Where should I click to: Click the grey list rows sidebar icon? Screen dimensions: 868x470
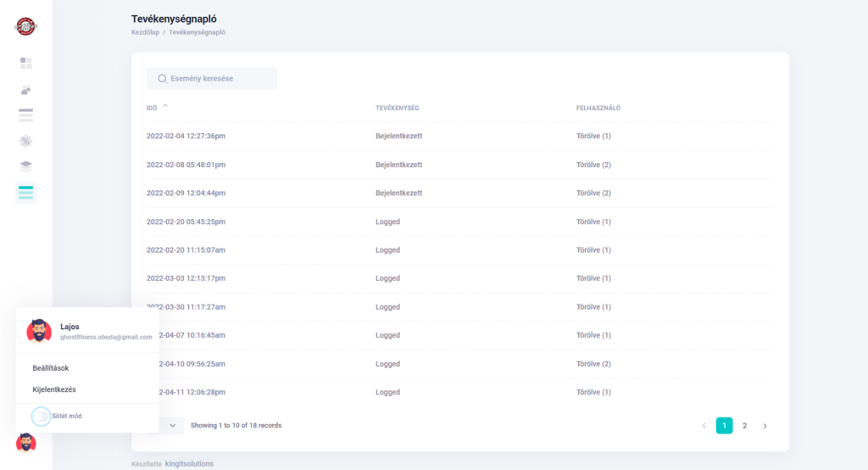tap(25, 115)
